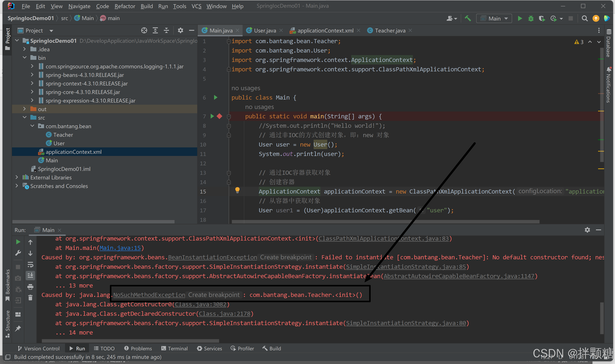
Task: Start the Debug bug icon
Action: pyautogui.click(x=531, y=18)
